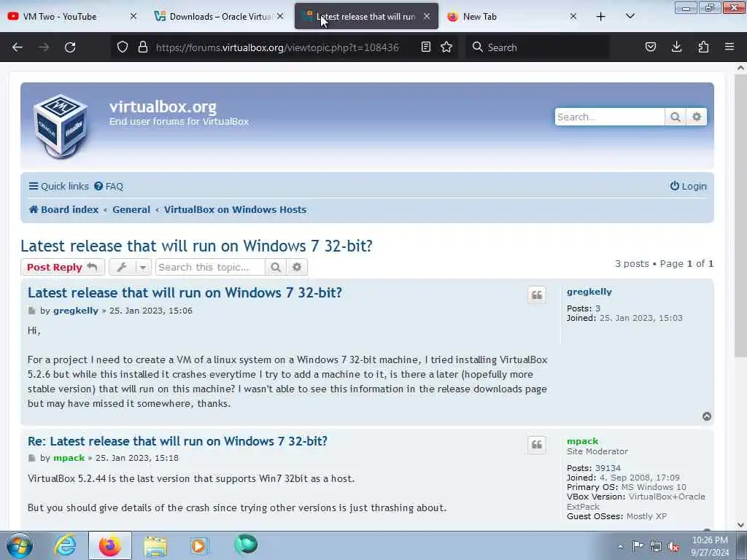Submit topic search with magnifier button
The width and height of the screenshot is (747, 560).
pyautogui.click(x=275, y=267)
